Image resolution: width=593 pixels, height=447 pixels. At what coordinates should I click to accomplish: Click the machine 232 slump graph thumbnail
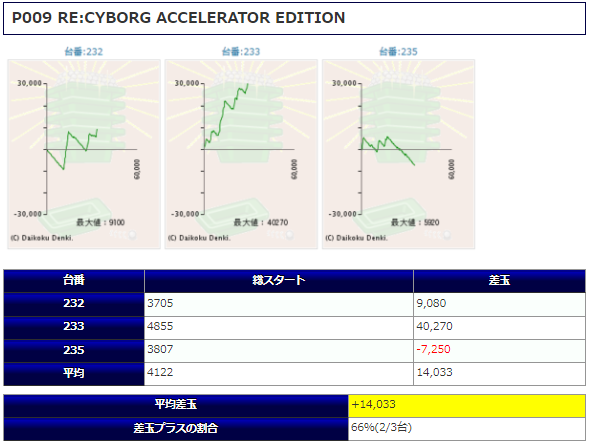[84, 154]
